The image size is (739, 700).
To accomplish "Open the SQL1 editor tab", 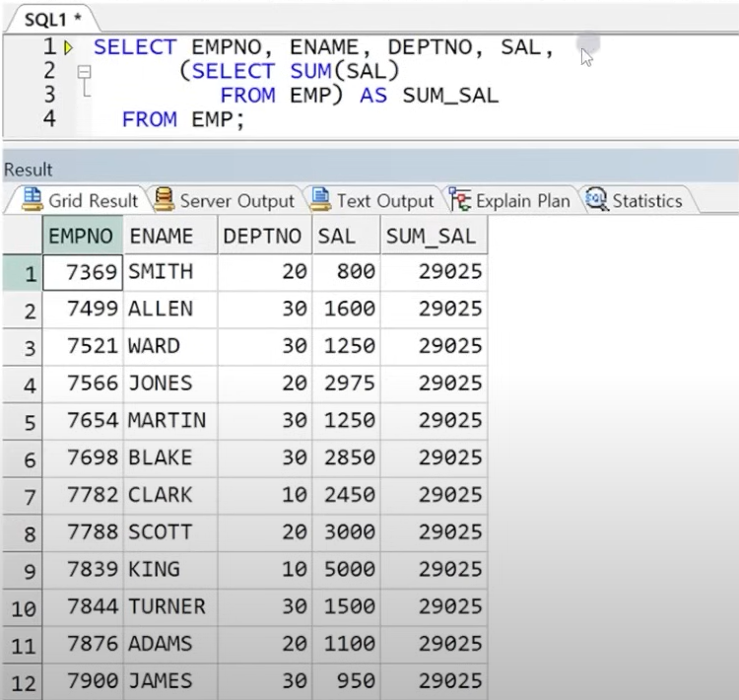I will tap(52, 20).
